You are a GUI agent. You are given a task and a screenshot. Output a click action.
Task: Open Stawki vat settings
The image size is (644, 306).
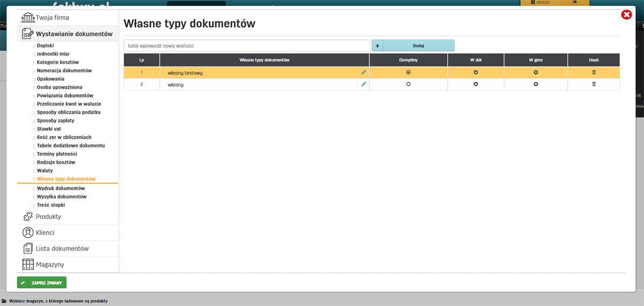(49, 129)
